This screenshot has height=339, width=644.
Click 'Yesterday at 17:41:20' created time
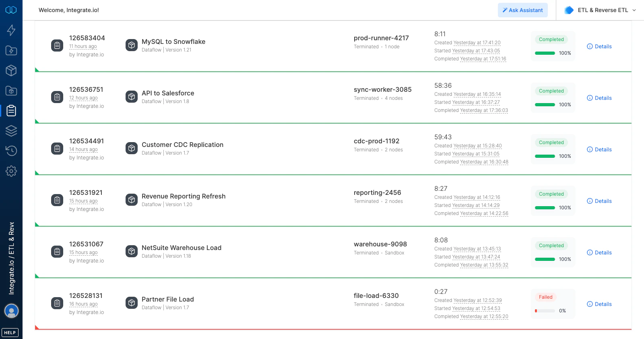(477, 43)
